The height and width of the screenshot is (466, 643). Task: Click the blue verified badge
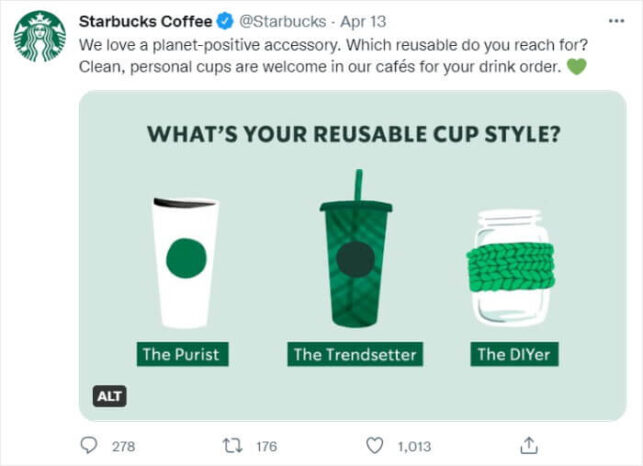(x=225, y=20)
